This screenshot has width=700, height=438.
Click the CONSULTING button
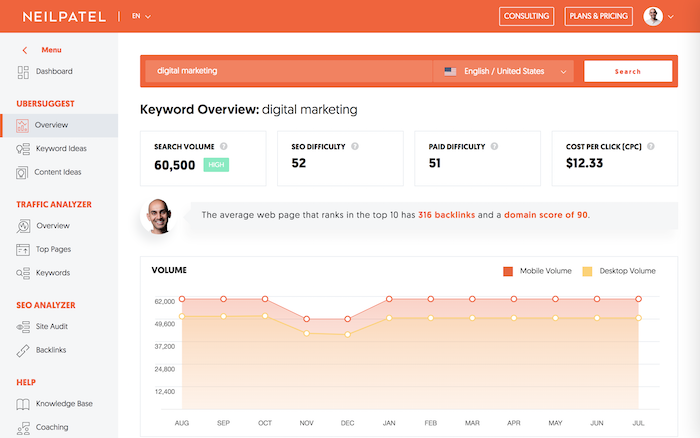click(526, 16)
